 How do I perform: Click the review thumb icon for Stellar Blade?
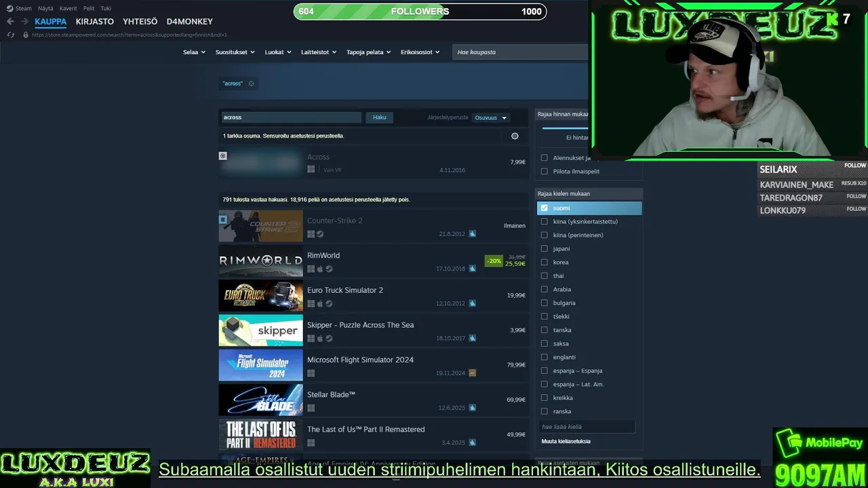(x=472, y=408)
